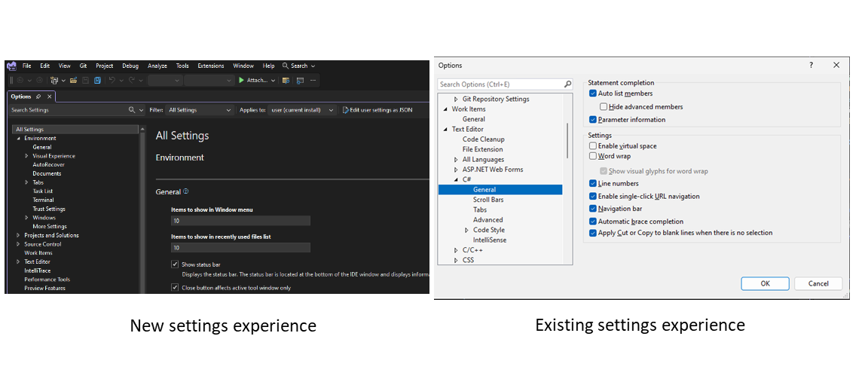Click the pin icon on Options tab

pyautogui.click(x=38, y=96)
